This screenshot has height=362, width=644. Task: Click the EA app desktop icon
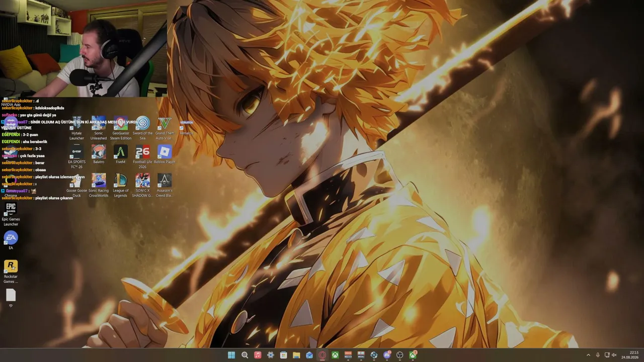[11, 240]
